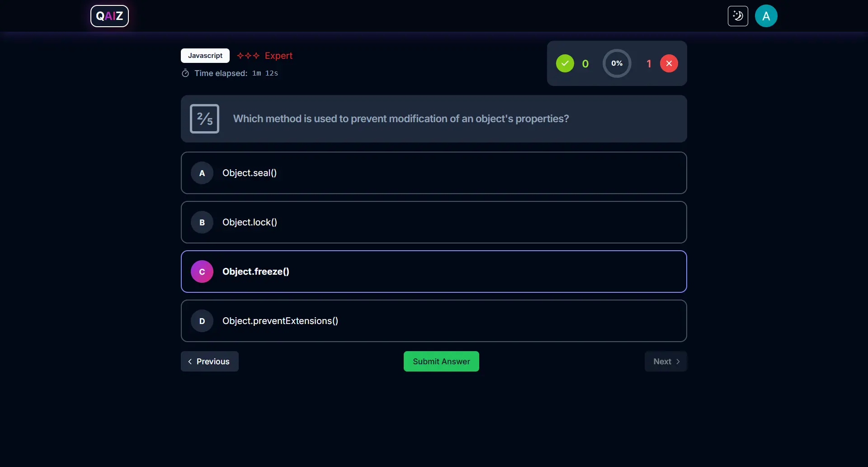Click the 2/5 question counter icon
The height and width of the screenshot is (467, 868).
point(204,119)
